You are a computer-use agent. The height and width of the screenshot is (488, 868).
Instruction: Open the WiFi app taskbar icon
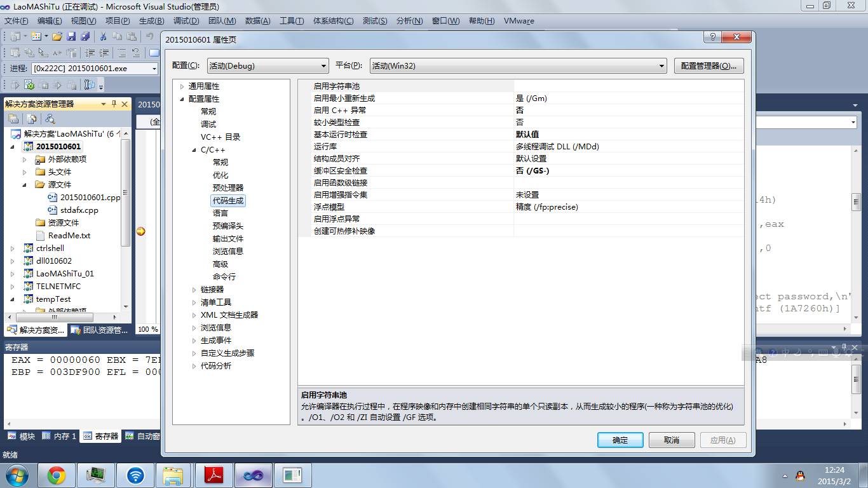pos(135,475)
